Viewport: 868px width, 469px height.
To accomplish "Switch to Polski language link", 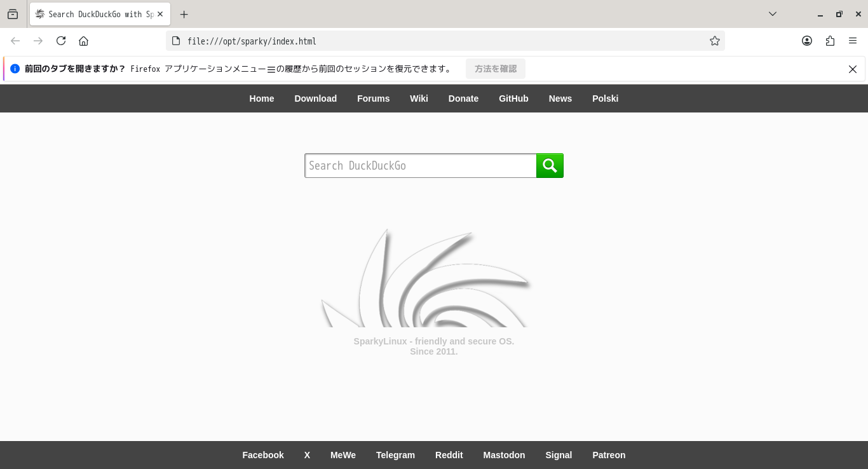I will [x=606, y=99].
